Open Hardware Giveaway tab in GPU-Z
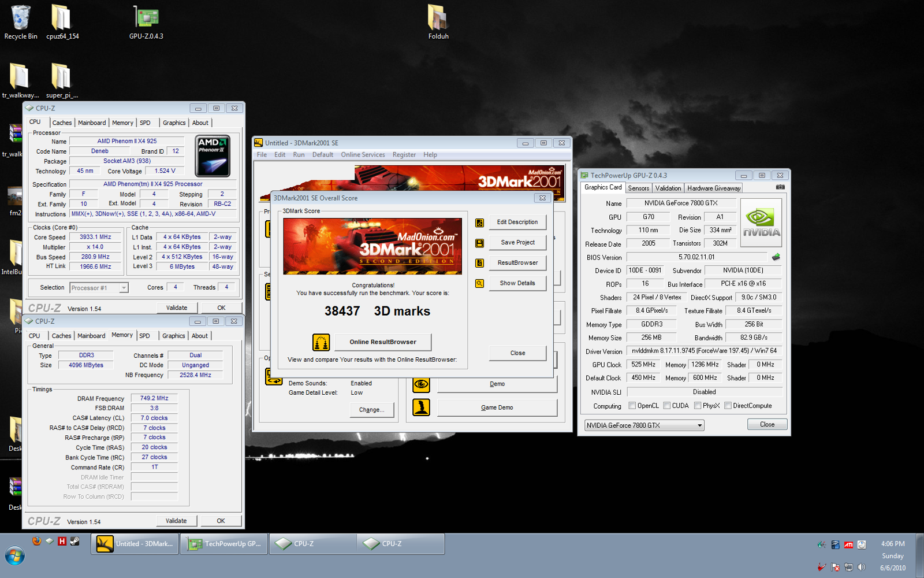Image resolution: width=924 pixels, height=578 pixels. [x=713, y=188]
